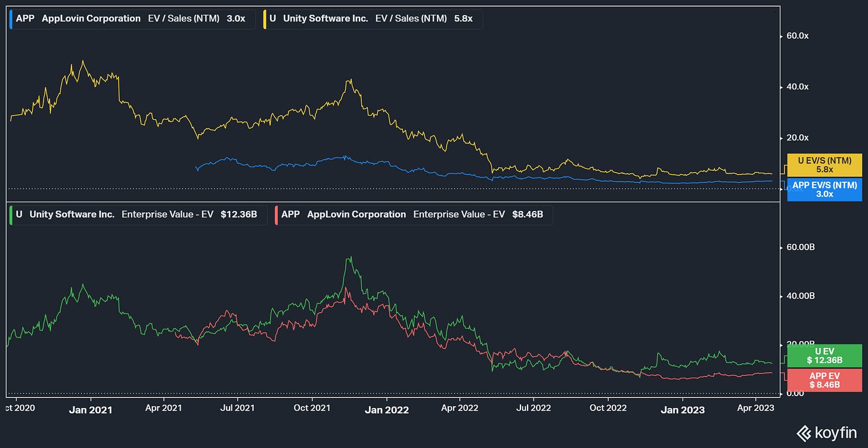Click the $12.36B value in the Unity legend
The image size is (868, 448).
point(238,214)
